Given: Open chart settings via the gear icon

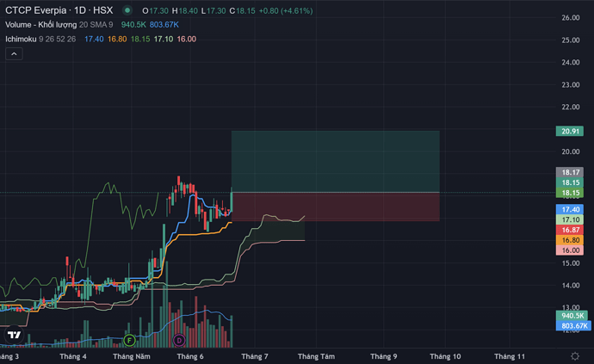Looking at the screenshot, I should coord(575,356).
